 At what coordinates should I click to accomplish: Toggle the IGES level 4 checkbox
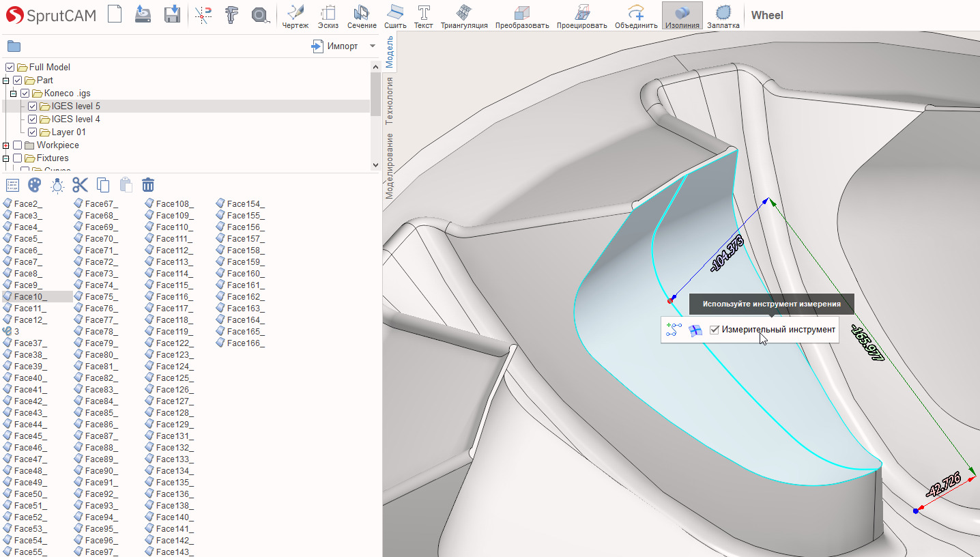click(33, 119)
